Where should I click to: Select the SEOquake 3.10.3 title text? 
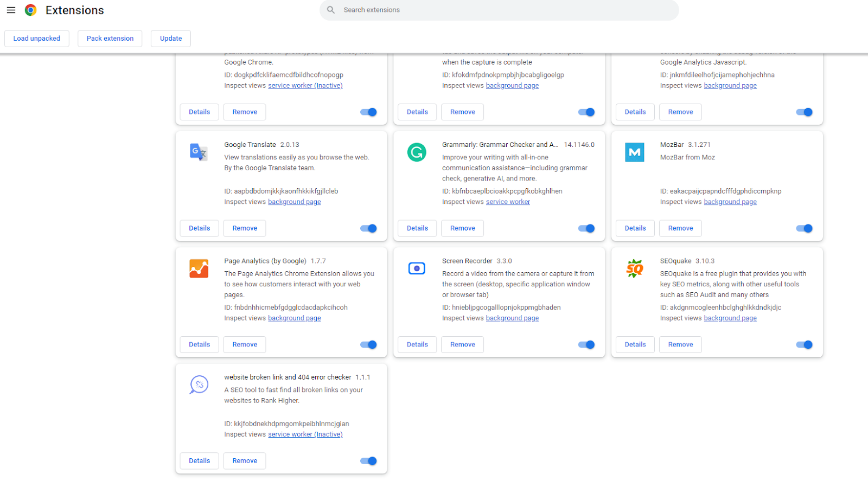[687, 261]
